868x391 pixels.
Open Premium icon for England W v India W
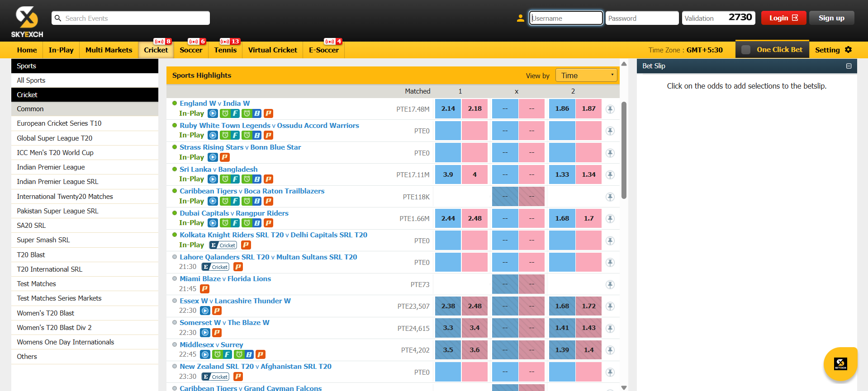click(268, 113)
